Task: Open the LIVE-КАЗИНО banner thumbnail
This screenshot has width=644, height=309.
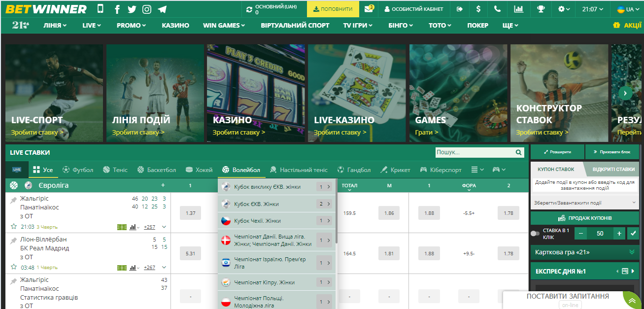Action: click(x=357, y=93)
